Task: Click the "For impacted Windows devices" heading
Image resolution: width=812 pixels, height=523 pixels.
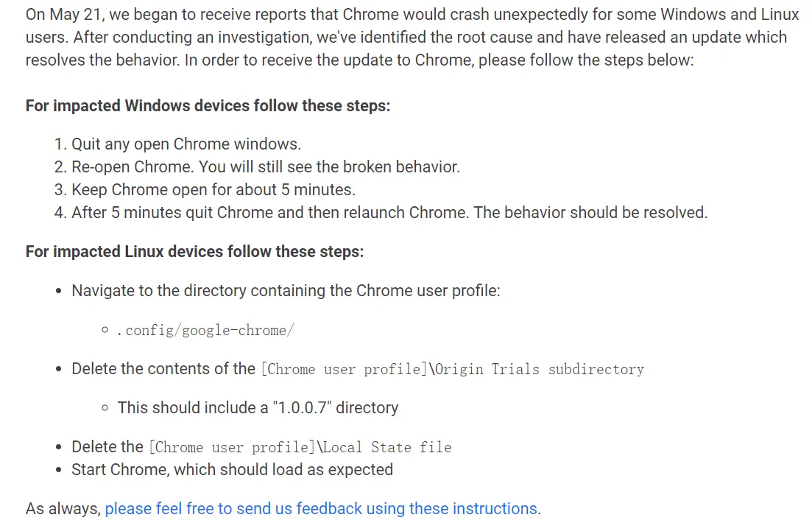Action: point(208,106)
